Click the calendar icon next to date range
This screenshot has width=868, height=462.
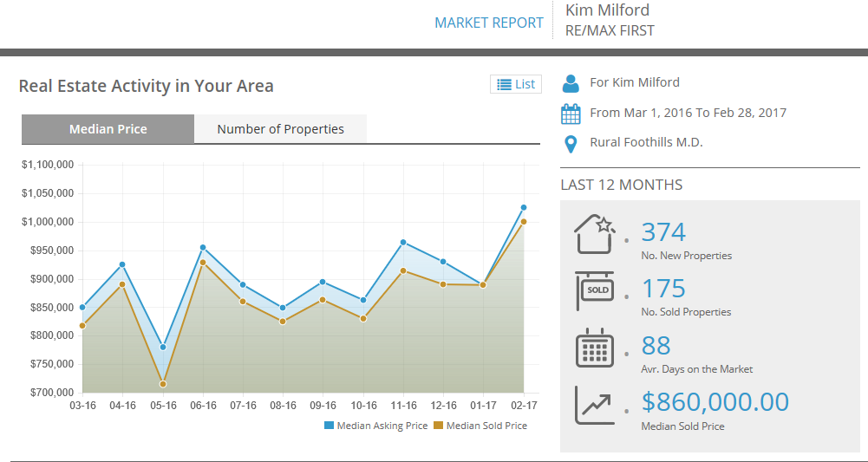pyautogui.click(x=571, y=114)
